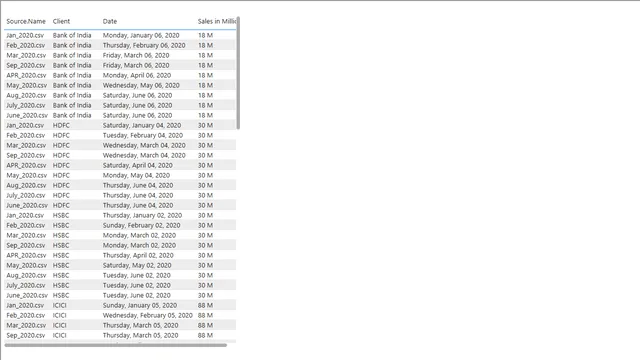Select Jan_2020.csv in the ICICI row
Screen dimensions: 640x360
(25, 305)
